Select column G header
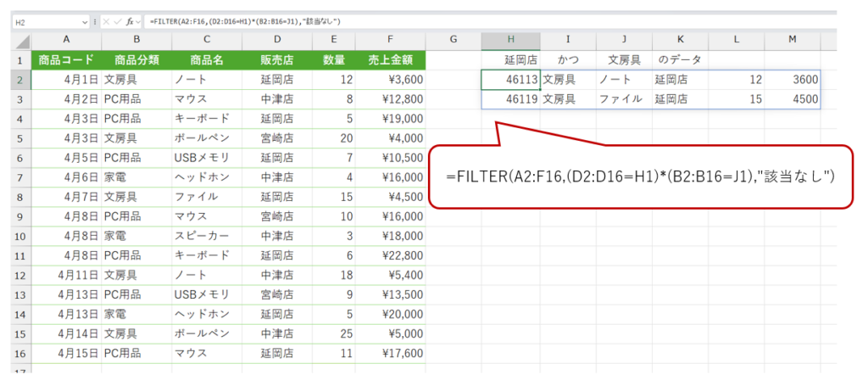Image resolution: width=868 pixels, height=375 pixels. coord(453,40)
